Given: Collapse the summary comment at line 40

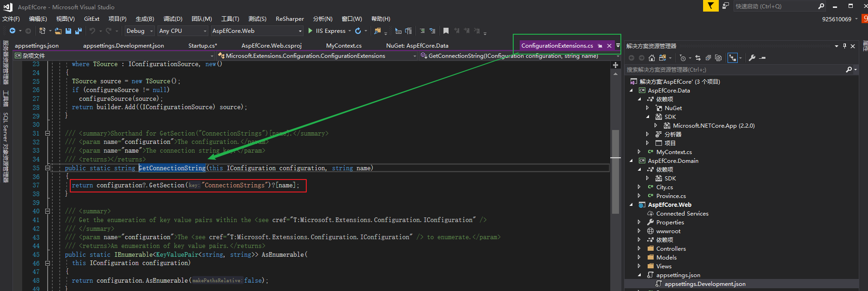Looking at the screenshot, I should 48,211.
